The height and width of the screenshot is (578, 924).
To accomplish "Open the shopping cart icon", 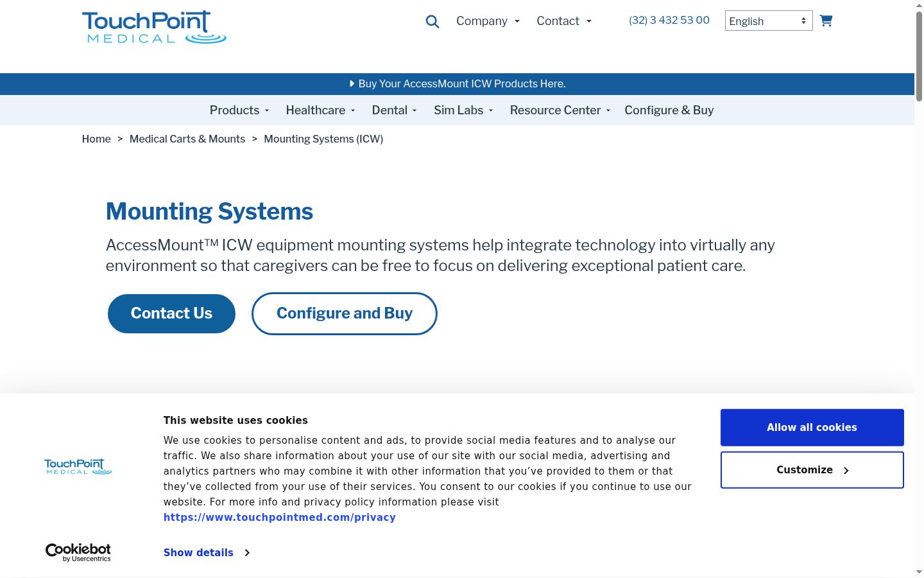I will [826, 21].
